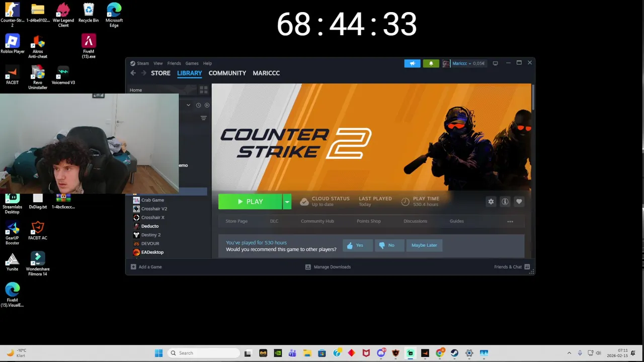644x362 pixels.
Task: Show ready-to-play games filter icon
Action: click(x=207, y=105)
